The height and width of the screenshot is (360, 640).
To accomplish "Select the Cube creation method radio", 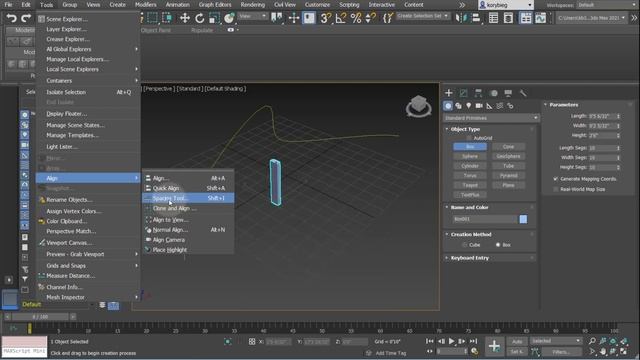I will (x=464, y=245).
